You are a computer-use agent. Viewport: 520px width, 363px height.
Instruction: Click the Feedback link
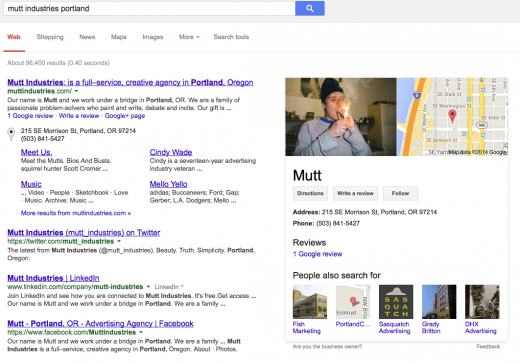[x=488, y=347]
